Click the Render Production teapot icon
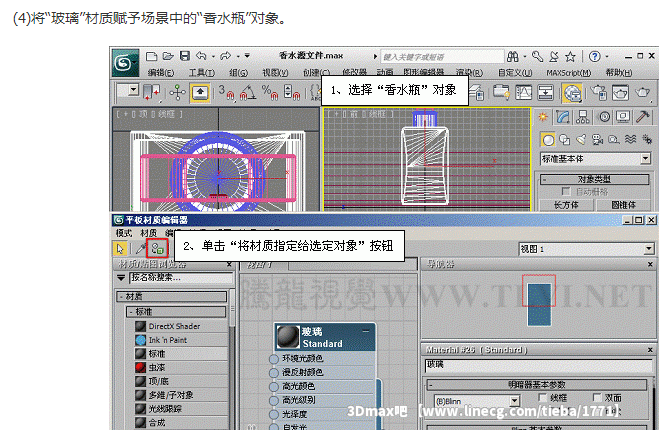The image size is (659, 430). pyautogui.click(x=643, y=92)
